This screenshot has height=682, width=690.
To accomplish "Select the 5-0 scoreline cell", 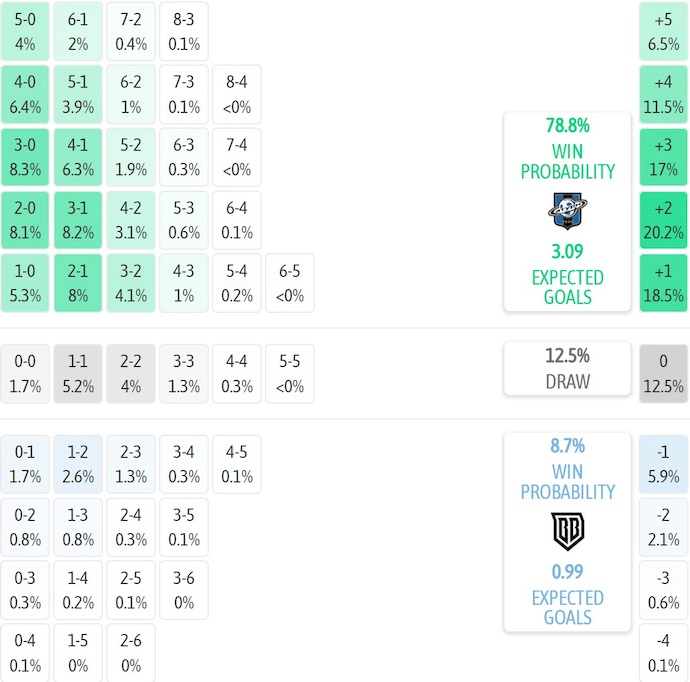I will [25, 31].
